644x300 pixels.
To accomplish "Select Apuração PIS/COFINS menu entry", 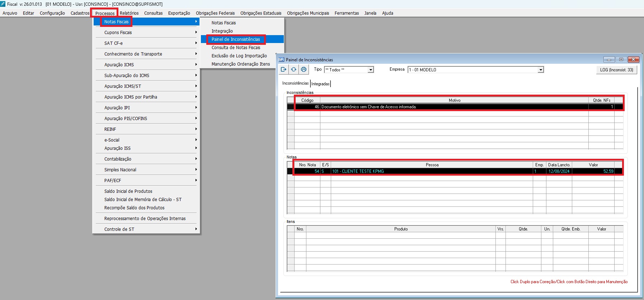I will click(x=146, y=118).
